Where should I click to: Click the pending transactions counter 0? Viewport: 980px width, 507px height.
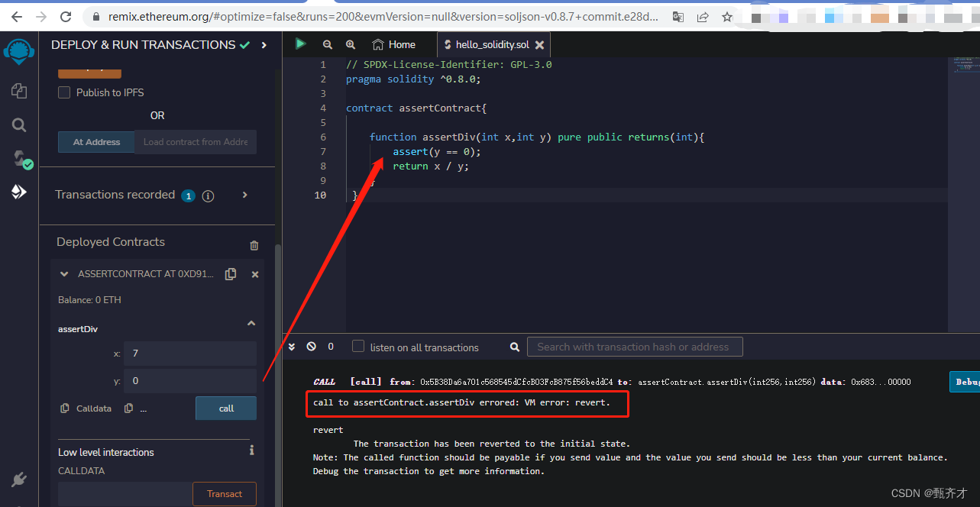click(331, 347)
